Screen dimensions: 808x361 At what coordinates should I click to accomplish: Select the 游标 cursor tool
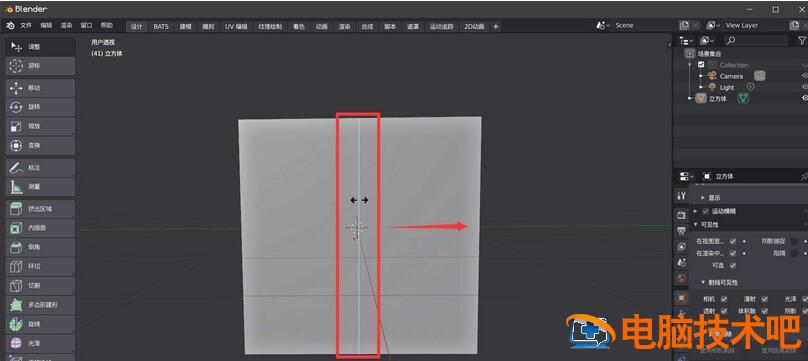(x=40, y=66)
